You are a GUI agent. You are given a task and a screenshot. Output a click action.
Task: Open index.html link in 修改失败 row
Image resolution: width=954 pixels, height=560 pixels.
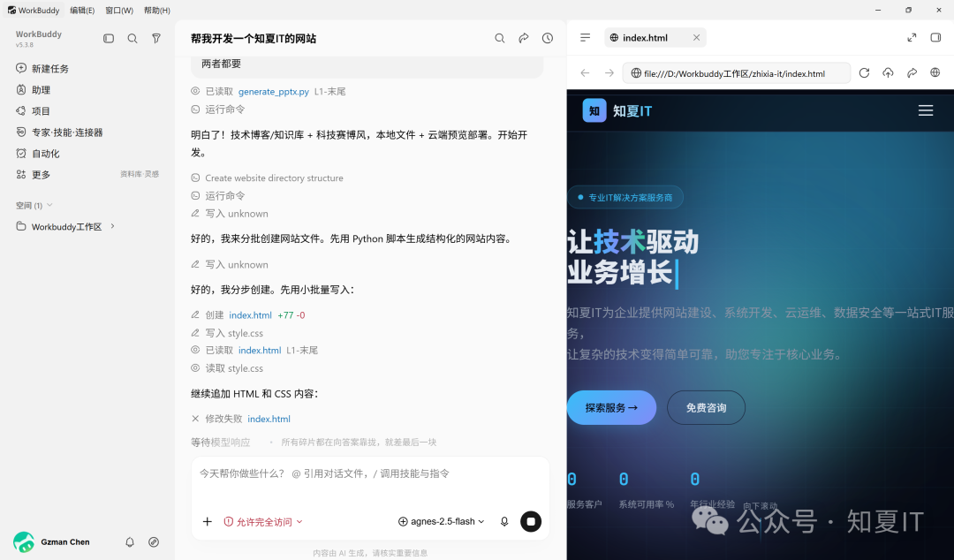click(x=269, y=419)
